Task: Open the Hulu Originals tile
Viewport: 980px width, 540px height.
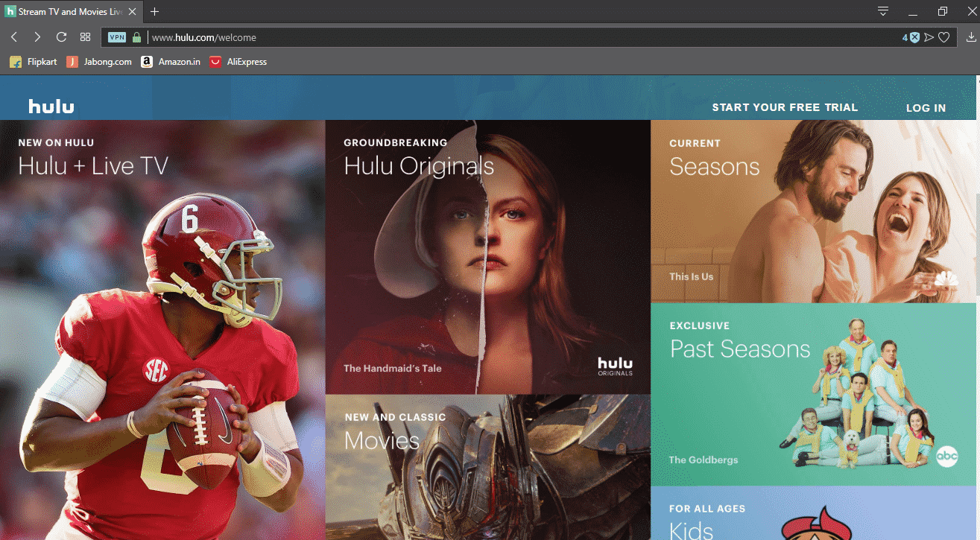Action: (x=487, y=257)
